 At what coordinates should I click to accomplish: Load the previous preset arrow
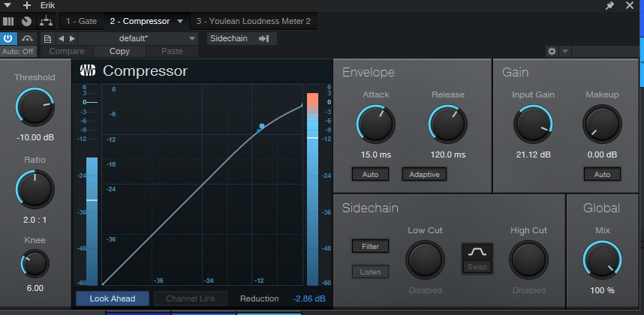[61, 39]
